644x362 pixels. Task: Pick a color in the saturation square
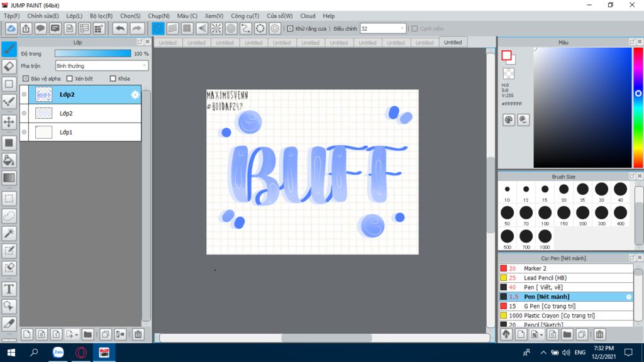[x=582, y=107]
